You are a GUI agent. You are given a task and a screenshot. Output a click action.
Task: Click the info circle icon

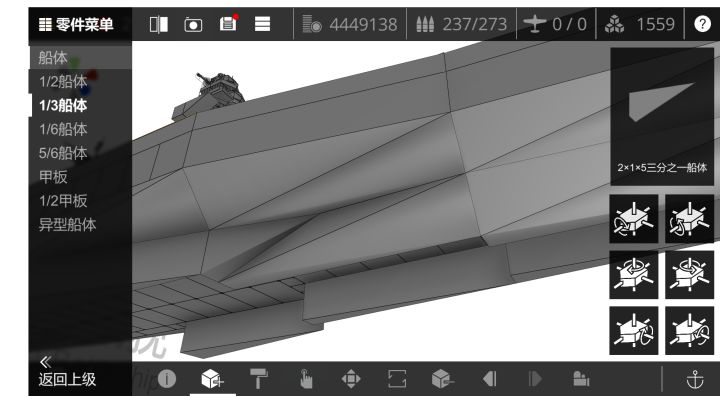pos(167,379)
